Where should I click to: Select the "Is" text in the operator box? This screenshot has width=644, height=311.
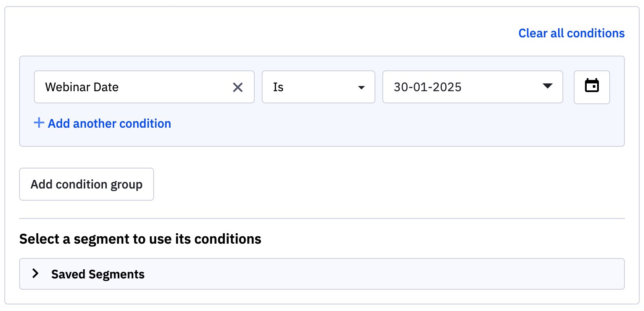278,87
